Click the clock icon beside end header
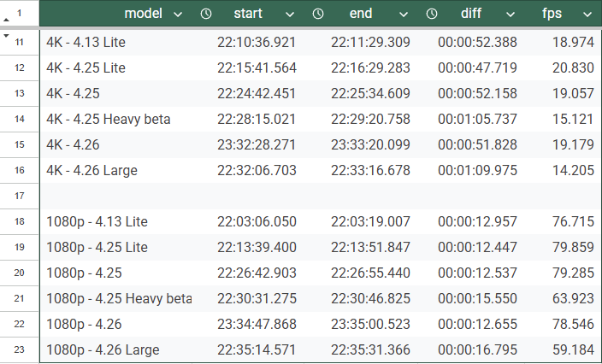602x364 pixels. click(319, 14)
